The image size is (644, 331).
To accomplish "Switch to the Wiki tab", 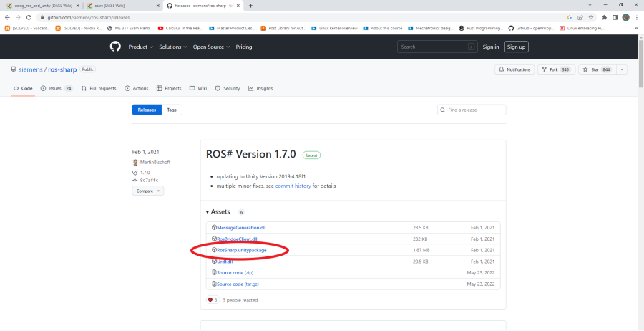I will (198, 88).
